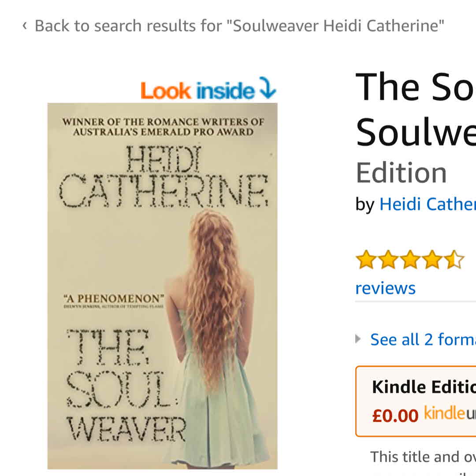Open the customer reviews link
This screenshot has width=476, height=476.
click(385, 288)
